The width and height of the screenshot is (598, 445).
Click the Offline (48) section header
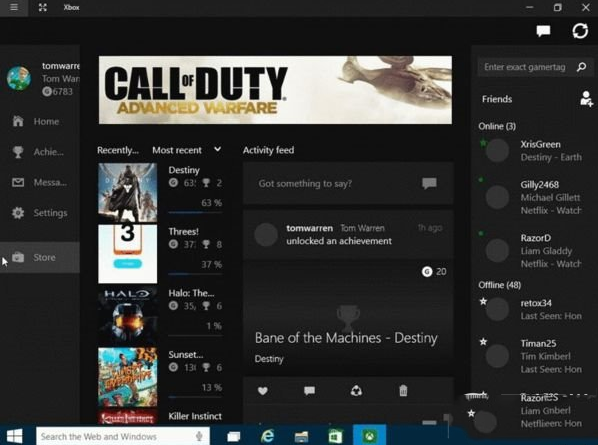tap(500, 285)
